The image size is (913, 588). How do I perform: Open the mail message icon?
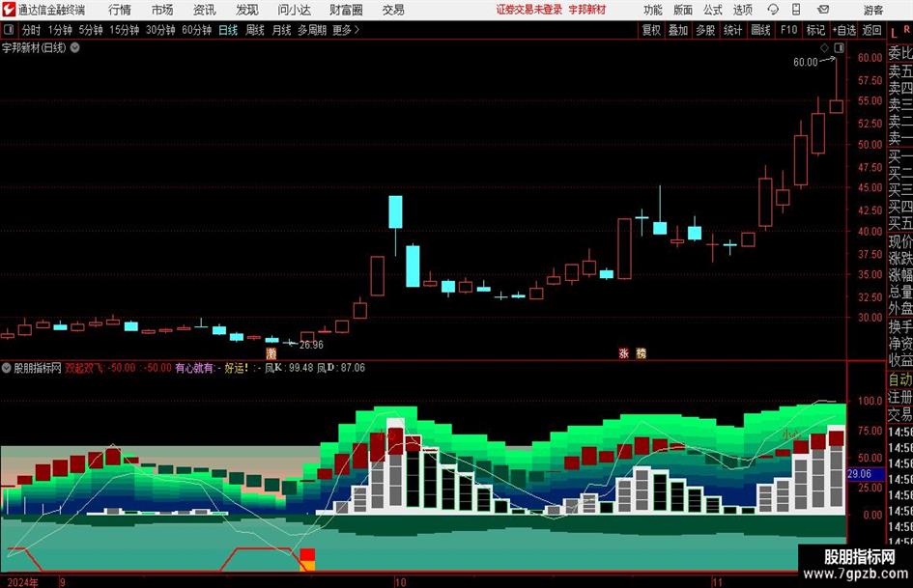tap(823, 10)
